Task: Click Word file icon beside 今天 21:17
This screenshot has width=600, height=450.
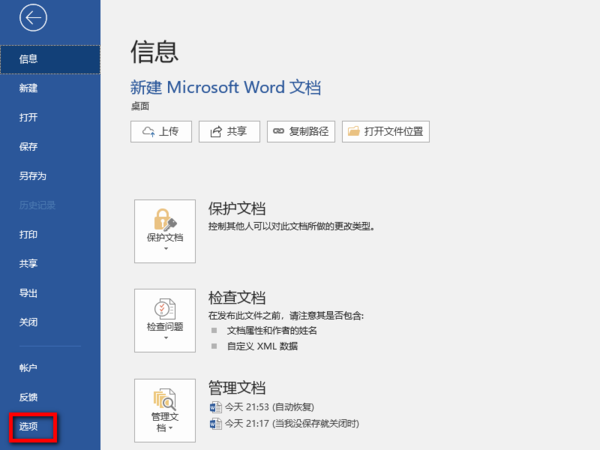Action: tap(216, 424)
